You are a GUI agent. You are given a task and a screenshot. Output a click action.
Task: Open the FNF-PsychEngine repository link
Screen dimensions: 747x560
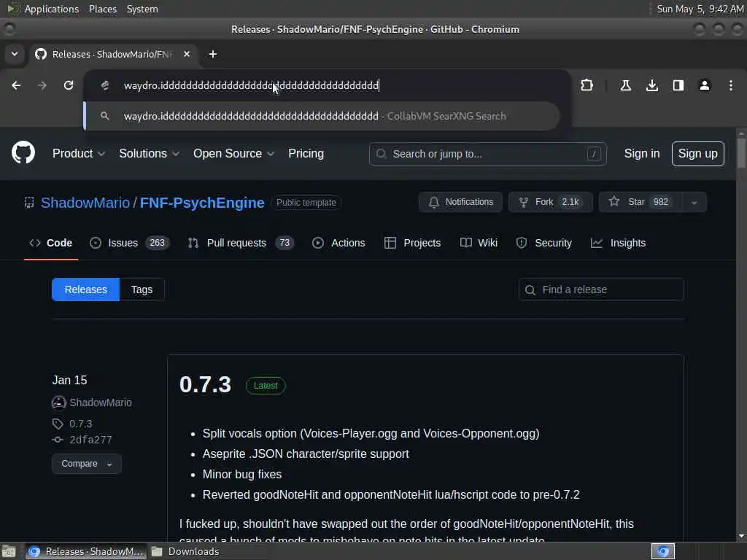tap(202, 203)
